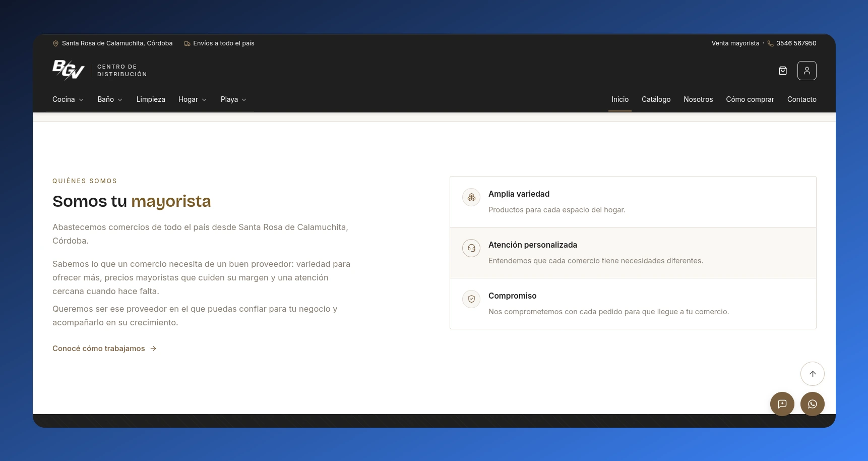Open the shopping bag cart icon
Image resolution: width=868 pixels, height=461 pixels.
(783, 71)
